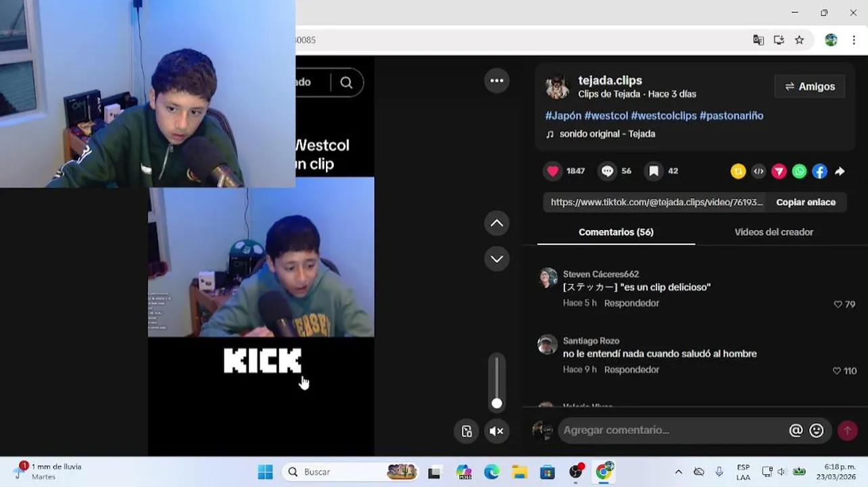
Task: Repost the video using the yellow icon
Action: click(x=738, y=172)
